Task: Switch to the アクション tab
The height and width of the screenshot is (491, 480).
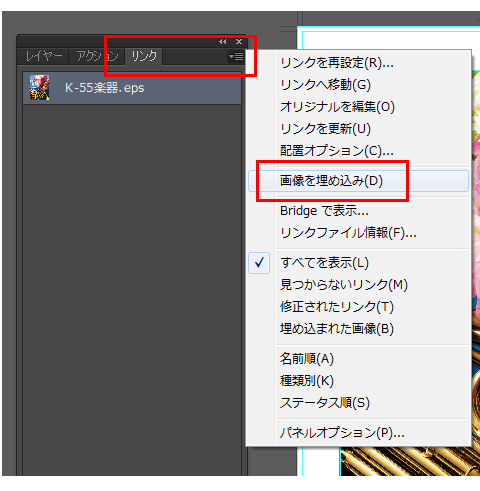Action: click(x=97, y=56)
